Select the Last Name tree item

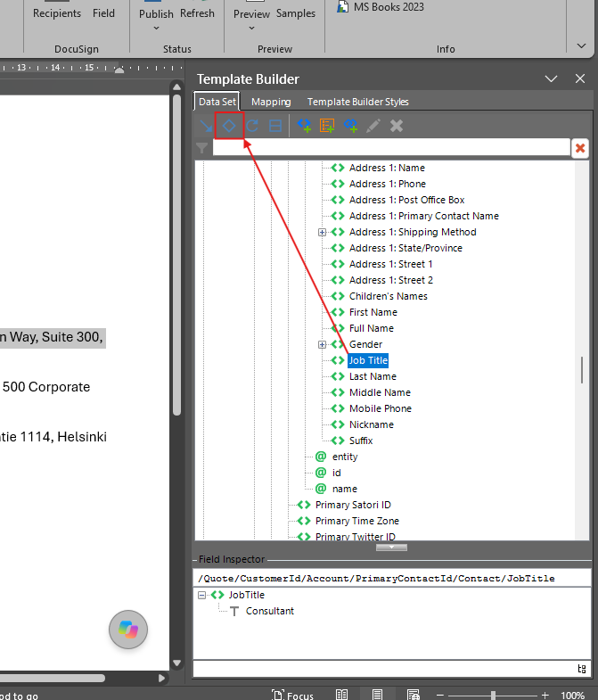373,376
